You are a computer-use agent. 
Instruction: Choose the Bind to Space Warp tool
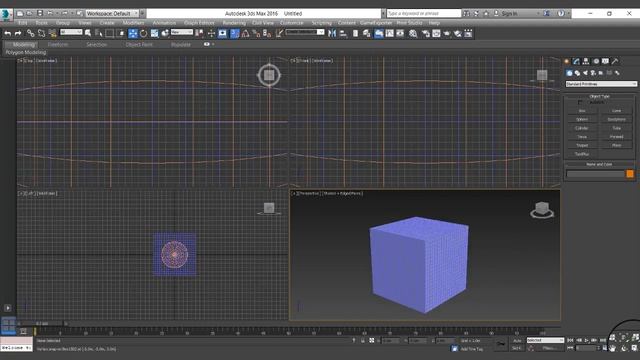[x=52, y=33]
